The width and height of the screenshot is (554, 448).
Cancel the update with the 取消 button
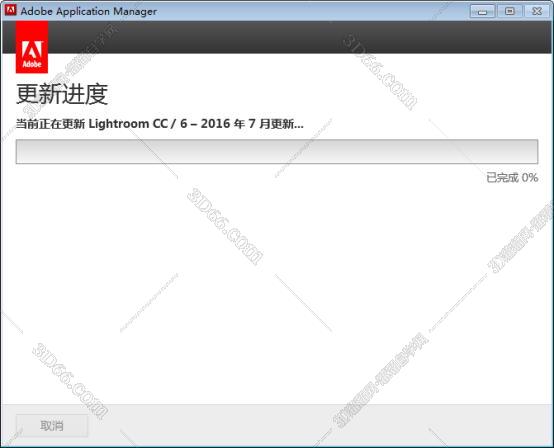tap(52, 426)
